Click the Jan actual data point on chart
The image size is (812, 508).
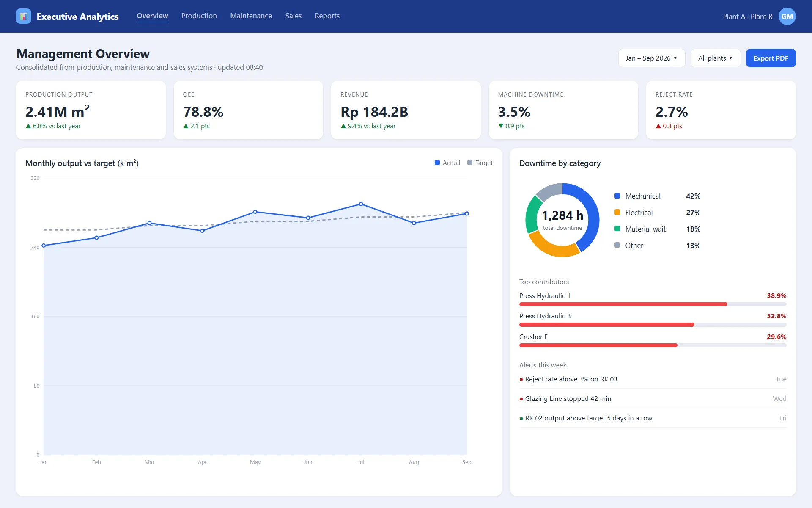coord(44,246)
